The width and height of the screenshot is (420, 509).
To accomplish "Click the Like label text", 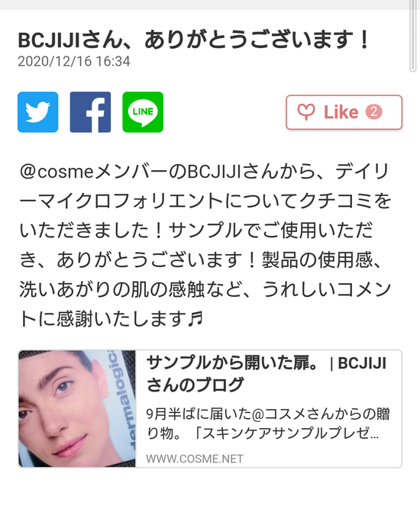I will click(x=341, y=112).
